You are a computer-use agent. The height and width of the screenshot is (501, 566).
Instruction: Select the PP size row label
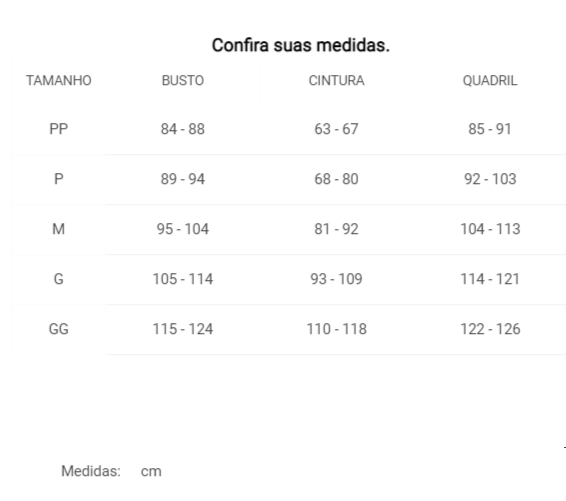(58, 129)
